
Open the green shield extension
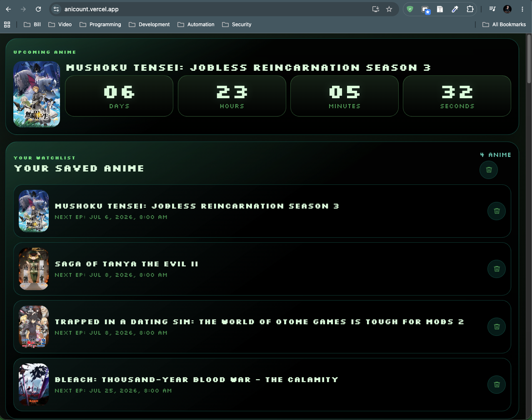point(410,9)
